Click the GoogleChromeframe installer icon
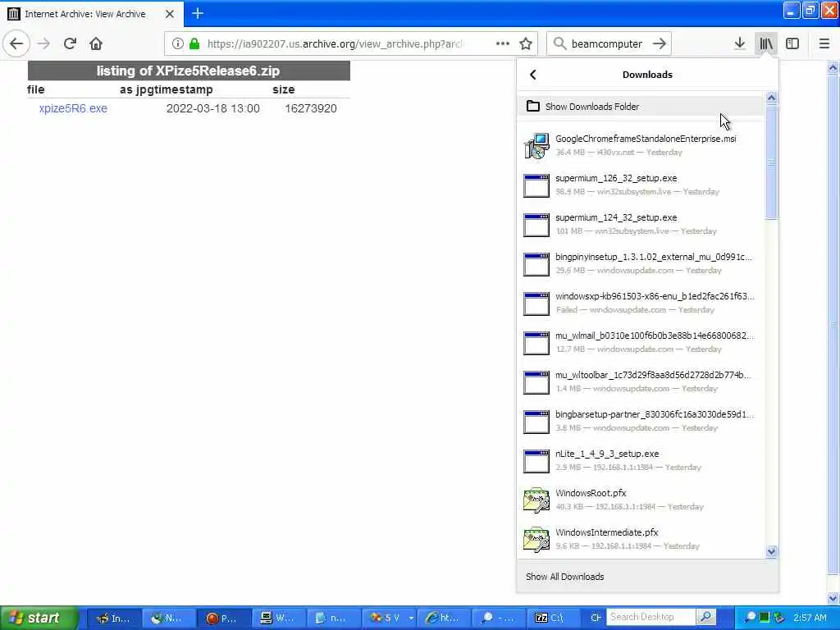The width and height of the screenshot is (840, 630). (x=536, y=146)
